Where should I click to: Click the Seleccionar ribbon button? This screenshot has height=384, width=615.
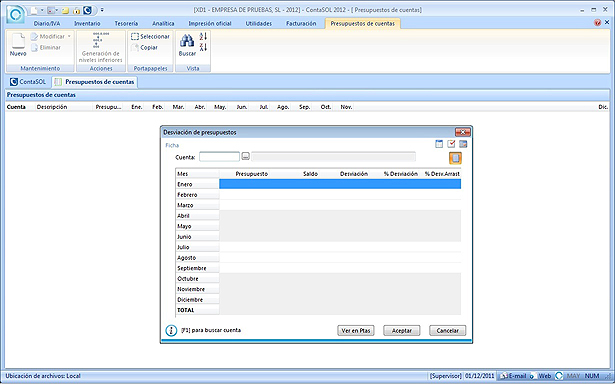(x=150, y=36)
